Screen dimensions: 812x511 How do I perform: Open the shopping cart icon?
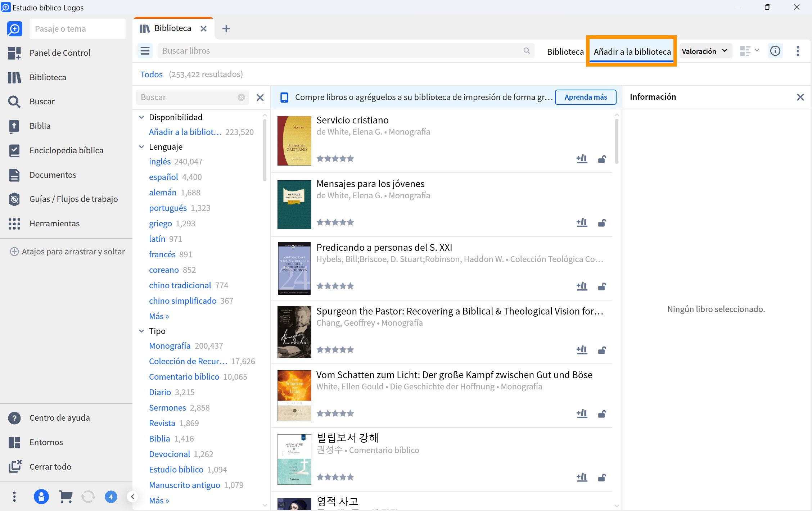click(66, 497)
